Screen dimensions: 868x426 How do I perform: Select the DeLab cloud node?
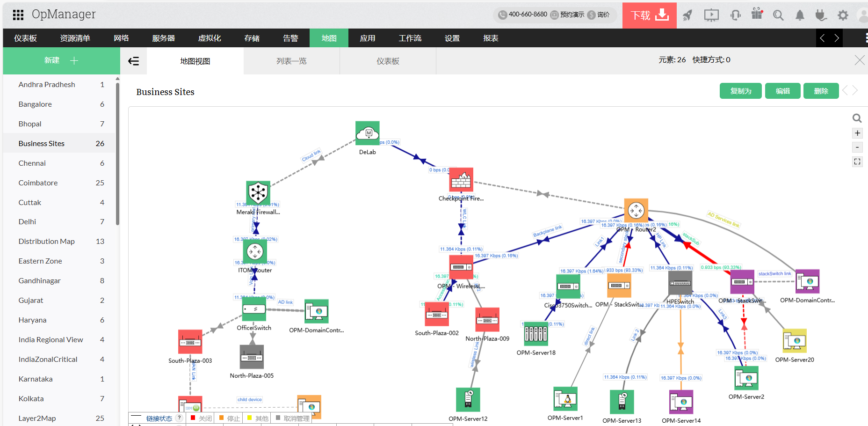pos(368,133)
